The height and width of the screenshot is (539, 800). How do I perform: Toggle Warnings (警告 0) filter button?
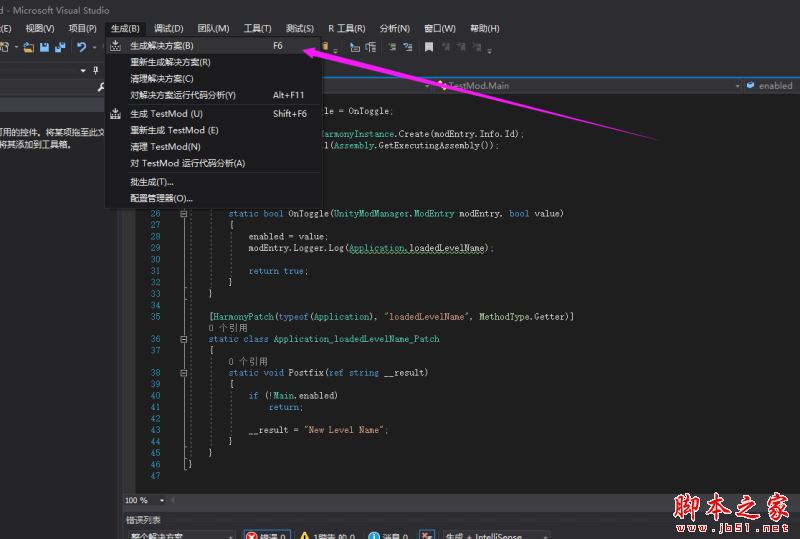point(328,535)
